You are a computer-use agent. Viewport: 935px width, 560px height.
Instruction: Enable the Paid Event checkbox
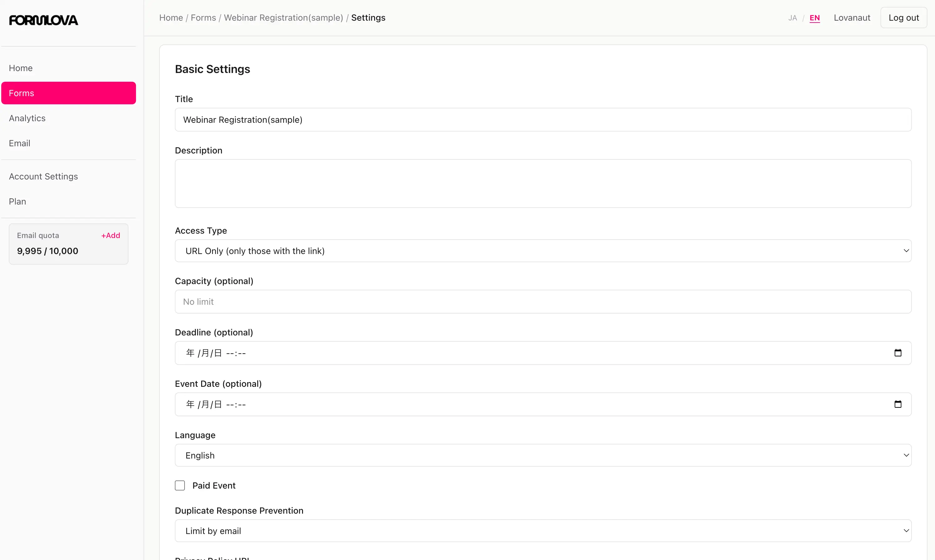180,485
